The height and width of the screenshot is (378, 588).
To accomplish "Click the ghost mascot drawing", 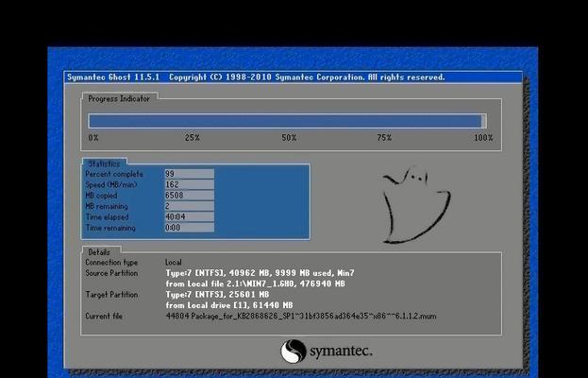I will pos(416,204).
